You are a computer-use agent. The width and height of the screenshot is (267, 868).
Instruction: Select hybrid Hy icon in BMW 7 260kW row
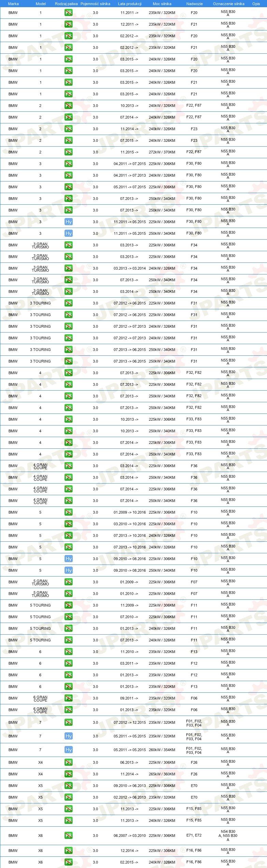(68, 750)
